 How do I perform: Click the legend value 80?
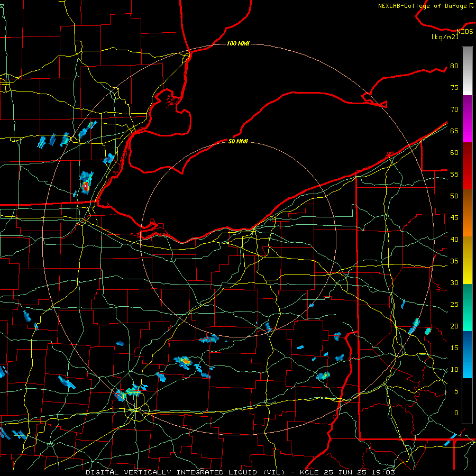click(x=454, y=66)
